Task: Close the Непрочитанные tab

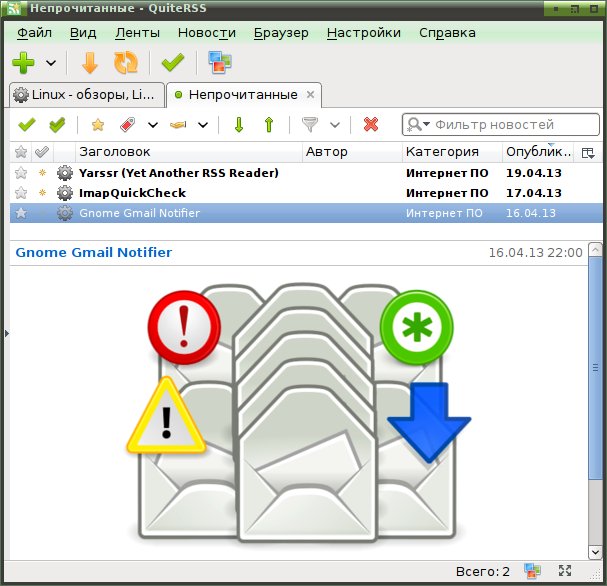Action: (310, 95)
